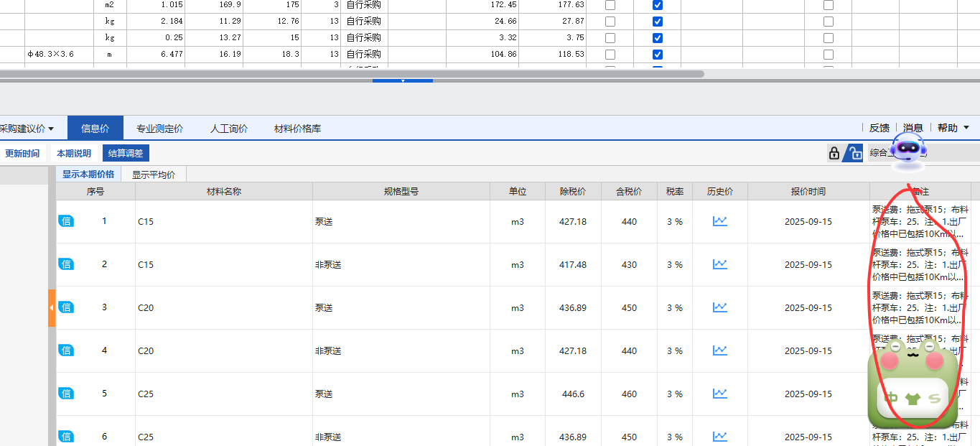The height and width of the screenshot is (446, 980).
Task: Expand the 帮助 dropdown menu
Action: [966, 128]
